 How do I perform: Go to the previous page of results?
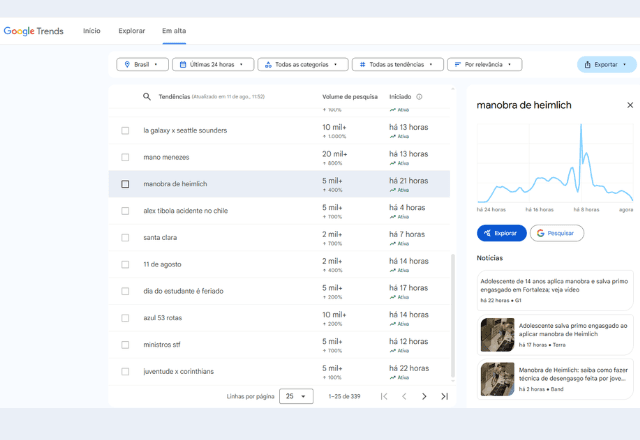click(x=404, y=396)
